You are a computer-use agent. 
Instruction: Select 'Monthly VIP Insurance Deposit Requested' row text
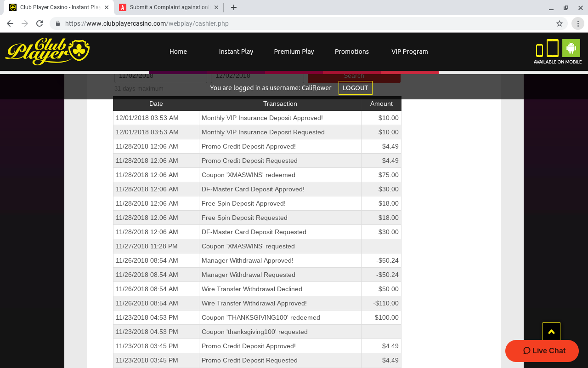coord(263,132)
